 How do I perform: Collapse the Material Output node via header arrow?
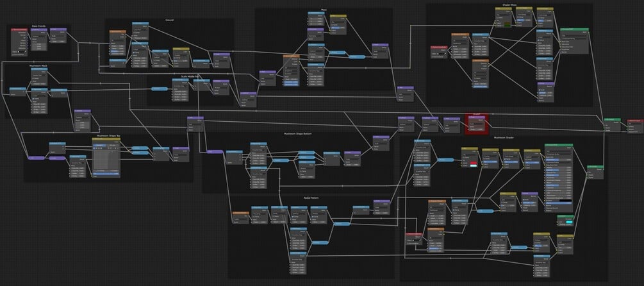click(629, 121)
